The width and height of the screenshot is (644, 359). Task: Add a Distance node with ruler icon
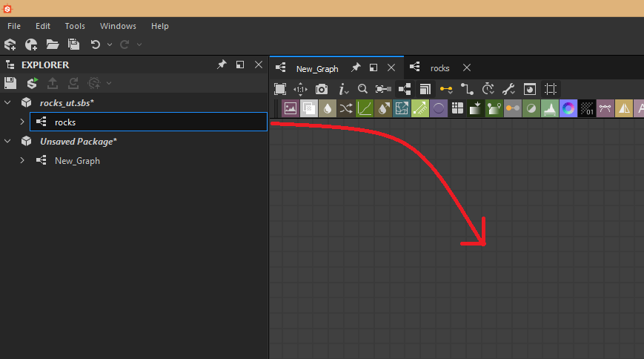[x=419, y=108]
